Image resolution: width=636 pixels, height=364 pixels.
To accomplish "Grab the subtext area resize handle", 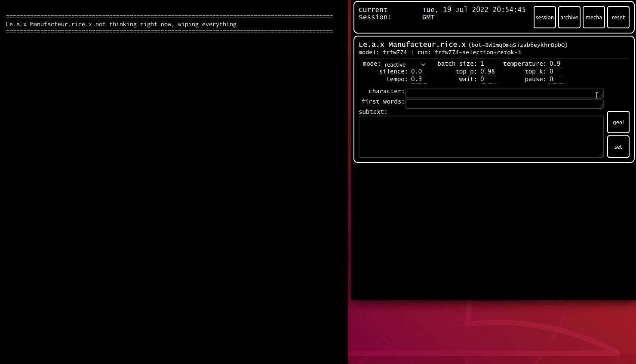I will click(x=601, y=155).
